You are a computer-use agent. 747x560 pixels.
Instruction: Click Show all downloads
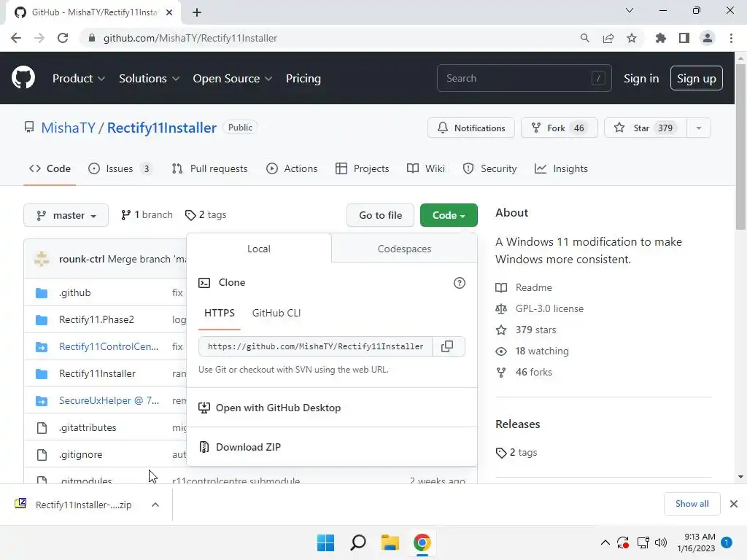point(692,504)
